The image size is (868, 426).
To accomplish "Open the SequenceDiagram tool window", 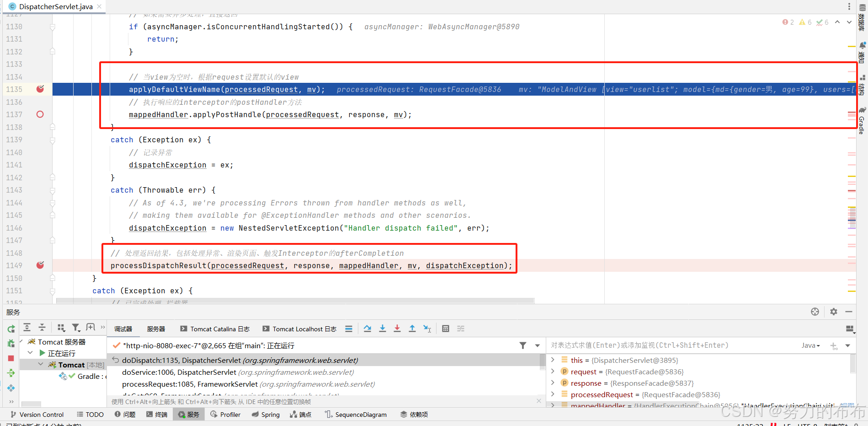I will point(356,415).
